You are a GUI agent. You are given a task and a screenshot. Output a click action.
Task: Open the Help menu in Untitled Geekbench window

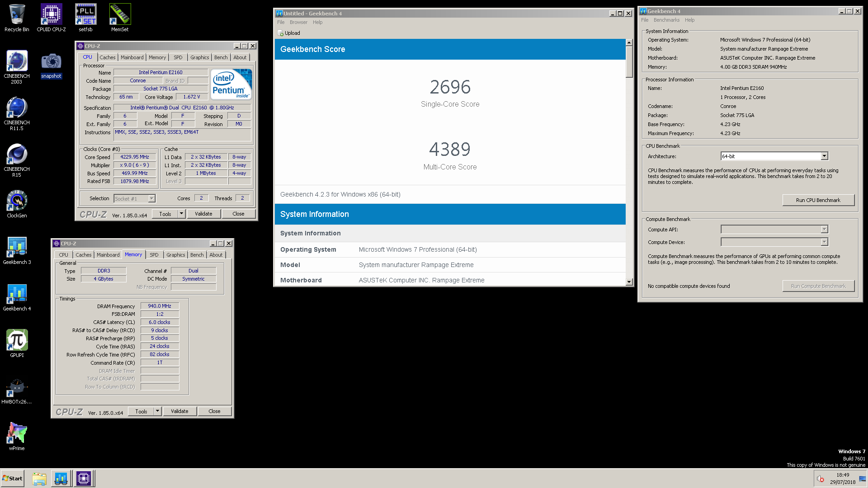(318, 22)
